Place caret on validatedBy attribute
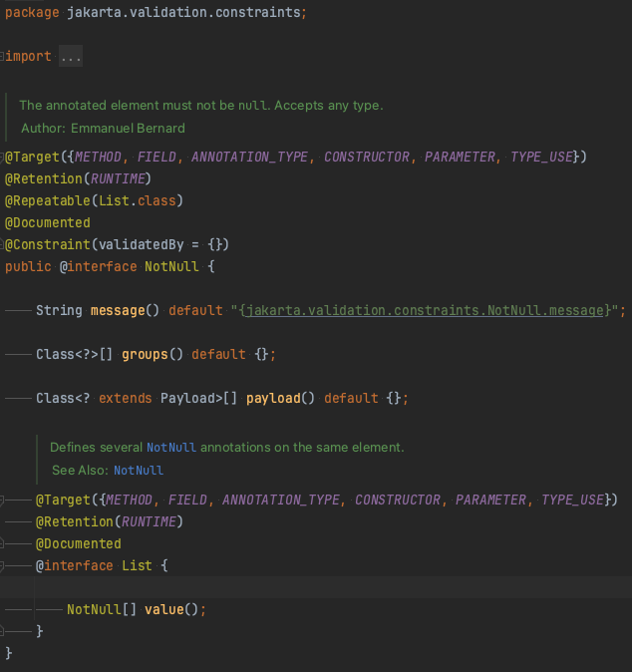 pyautogui.click(x=142, y=244)
